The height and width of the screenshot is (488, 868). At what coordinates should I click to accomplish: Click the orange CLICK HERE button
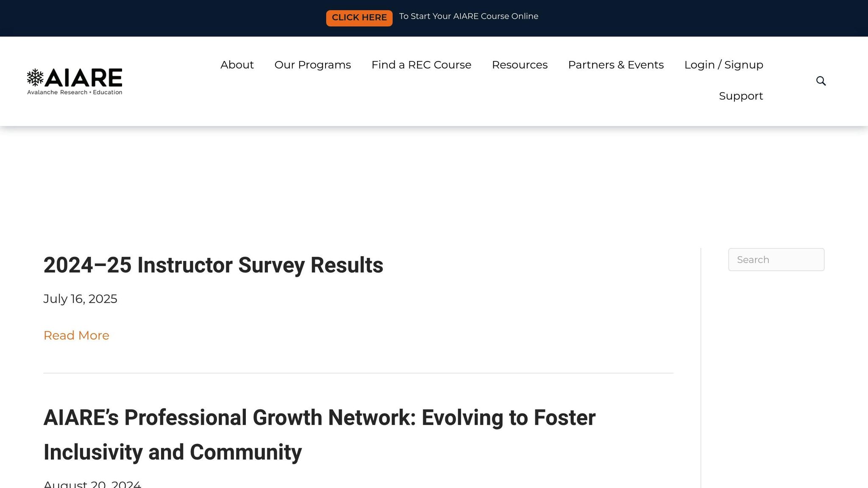(x=359, y=18)
